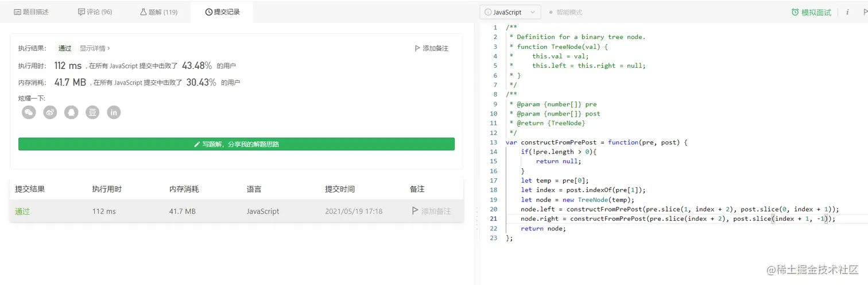The height and width of the screenshot is (285, 868).
Task: Share the result to Douban
Action: pos(92,113)
